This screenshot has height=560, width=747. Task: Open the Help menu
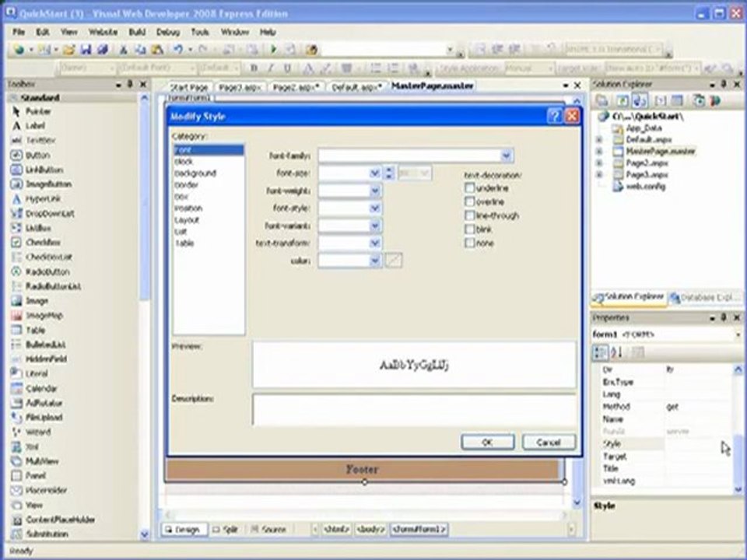click(x=268, y=32)
